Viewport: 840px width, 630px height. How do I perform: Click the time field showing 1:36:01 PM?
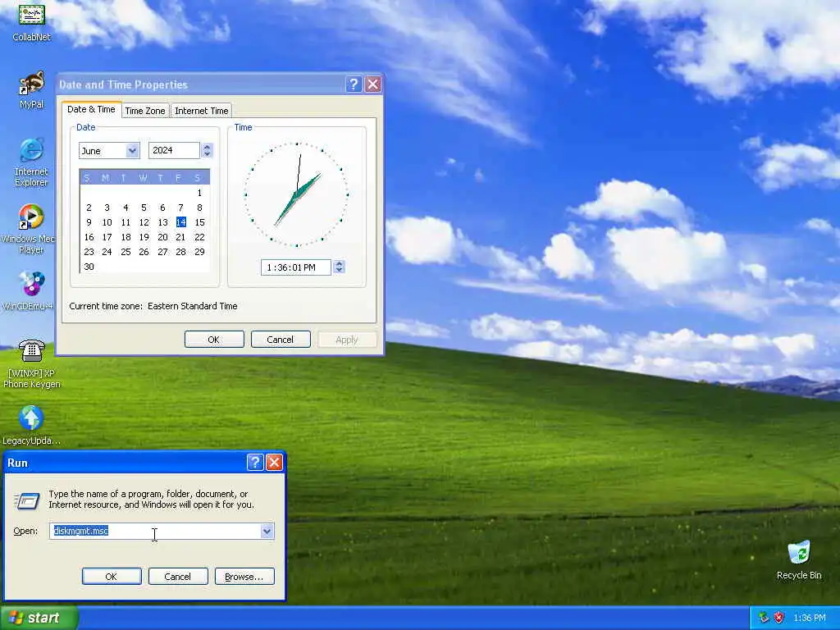[296, 267]
